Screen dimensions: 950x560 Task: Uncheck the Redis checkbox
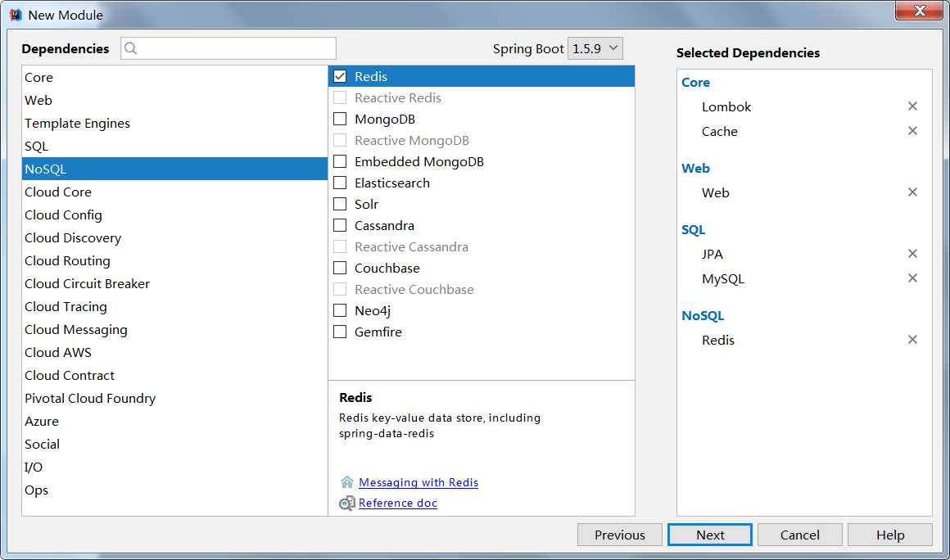tap(340, 76)
